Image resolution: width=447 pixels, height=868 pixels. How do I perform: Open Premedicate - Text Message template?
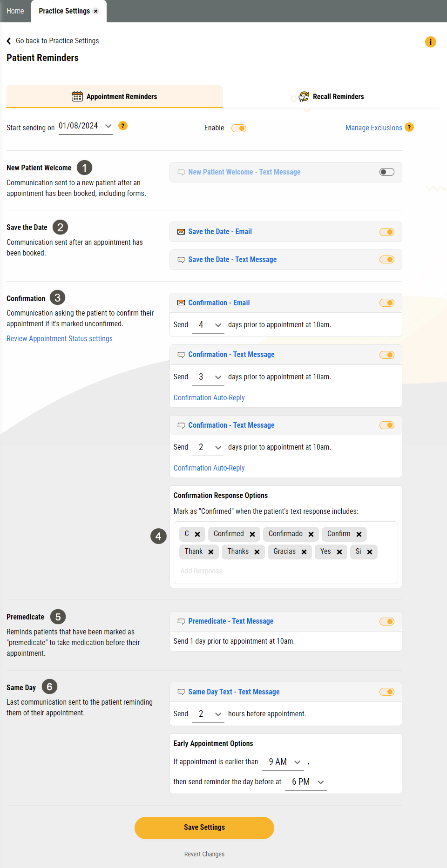231,621
